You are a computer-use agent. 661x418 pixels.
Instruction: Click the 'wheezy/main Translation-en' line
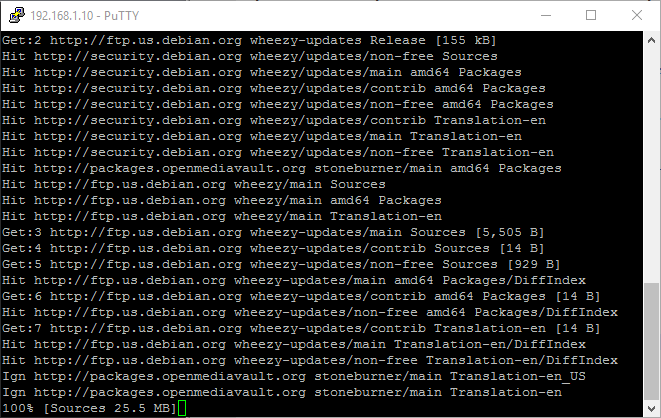point(222,217)
